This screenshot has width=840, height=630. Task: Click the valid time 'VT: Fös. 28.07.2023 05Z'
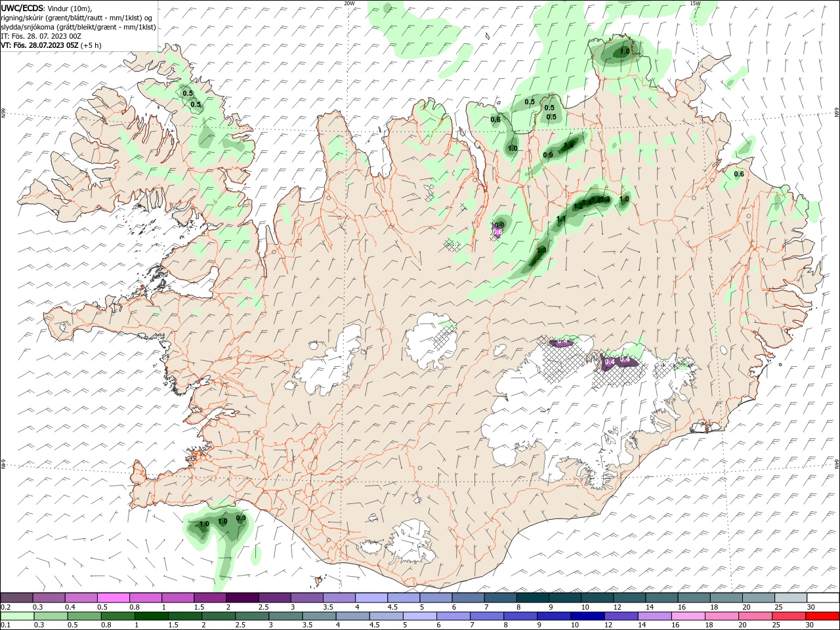point(39,45)
